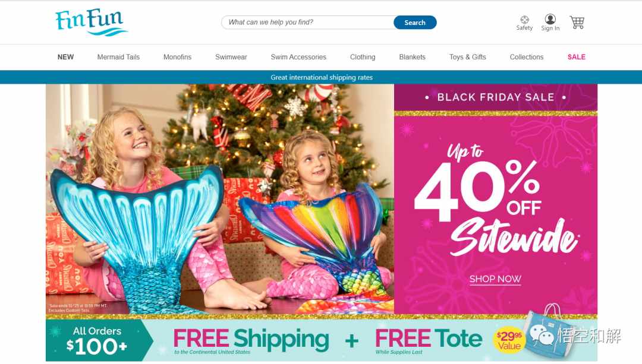Image resolution: width=642 pixels, height=364 pixels.
Task: Click the Sign In user icon
Action: [x=550, y=19]
